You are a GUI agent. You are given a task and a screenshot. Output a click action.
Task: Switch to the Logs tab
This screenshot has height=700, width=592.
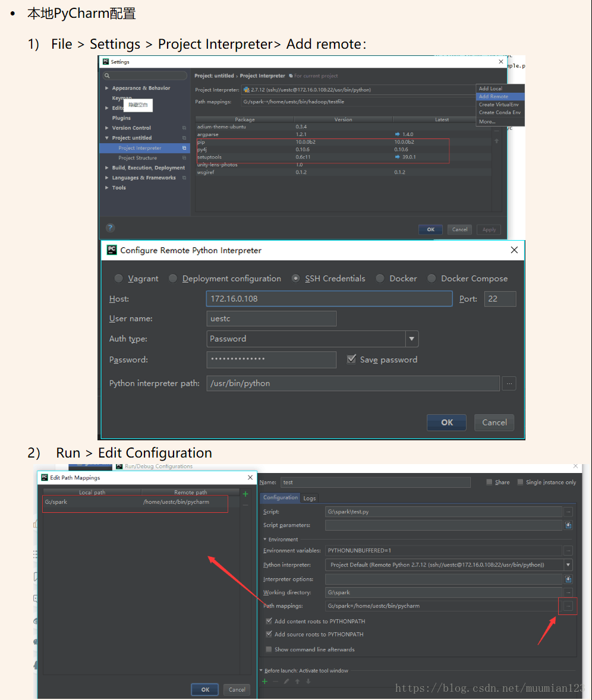[x=310, y=498]
